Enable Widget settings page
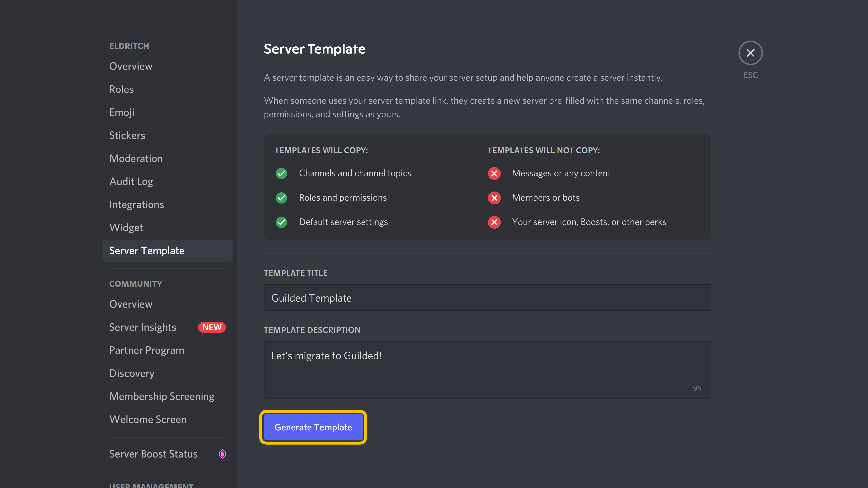 126,227
